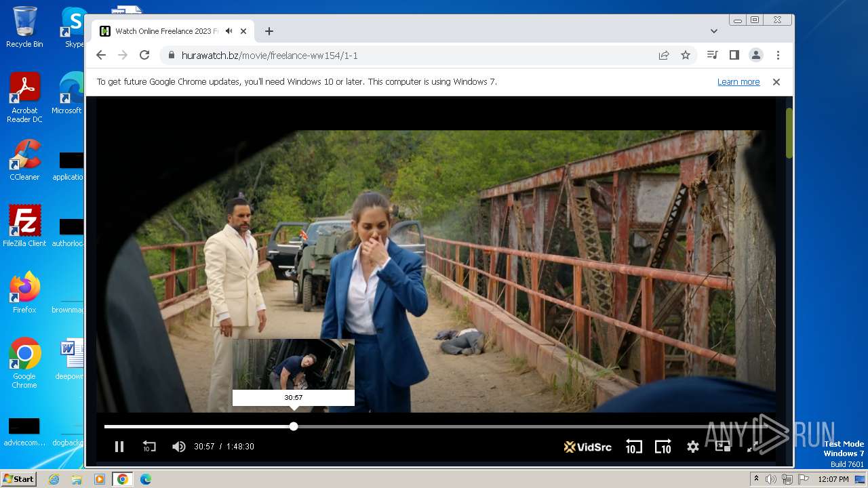Click Chrome taskbar button

tap(123, 479)
